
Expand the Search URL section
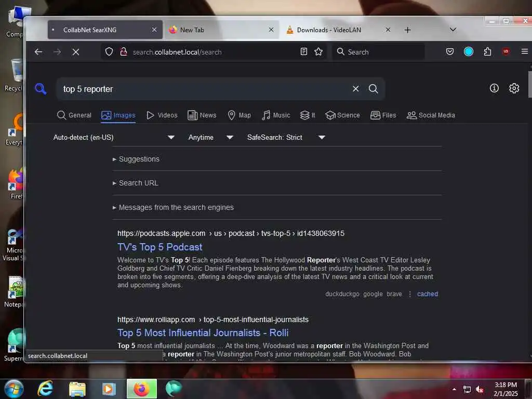point(136,183)
